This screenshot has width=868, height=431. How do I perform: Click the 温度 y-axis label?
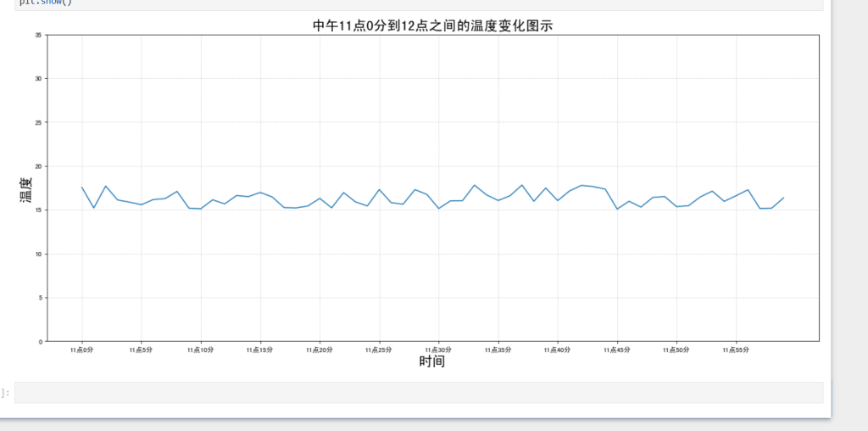point(25,189)
